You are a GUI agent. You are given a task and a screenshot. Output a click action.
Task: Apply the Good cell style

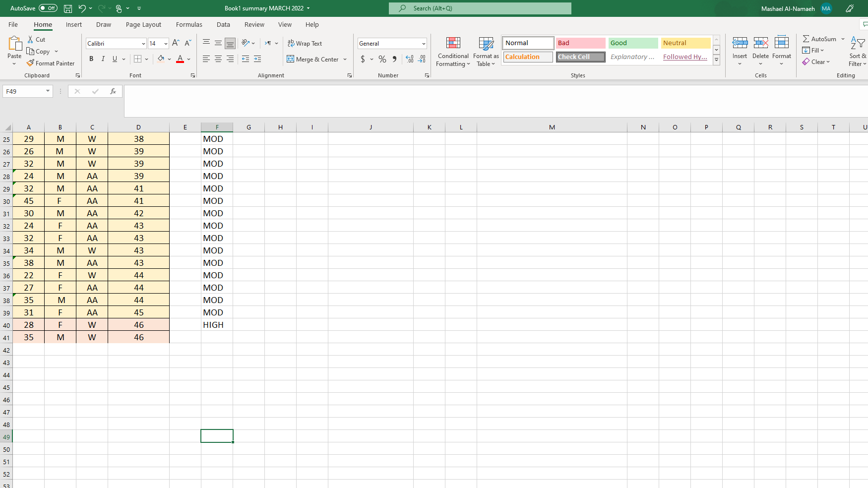click(633, 43)
